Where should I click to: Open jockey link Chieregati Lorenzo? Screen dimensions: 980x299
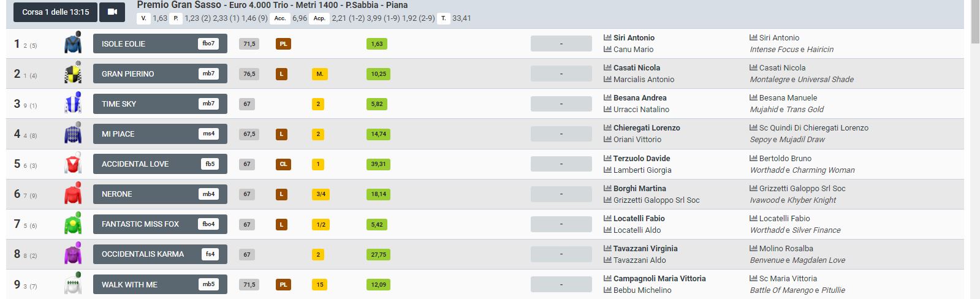(x=647, y=127)
